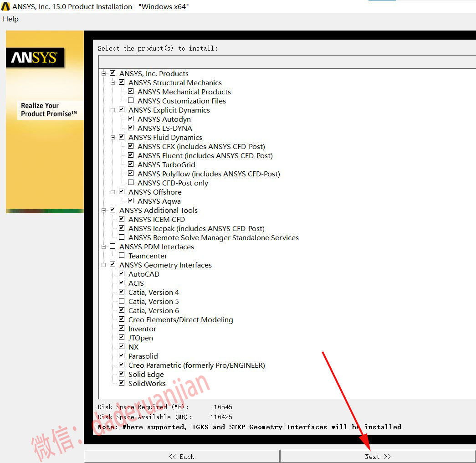Screen dimensions: 476x463
Task: Uncheck ANSYS Geometry Interfaces checkbox
Action: 113,265
